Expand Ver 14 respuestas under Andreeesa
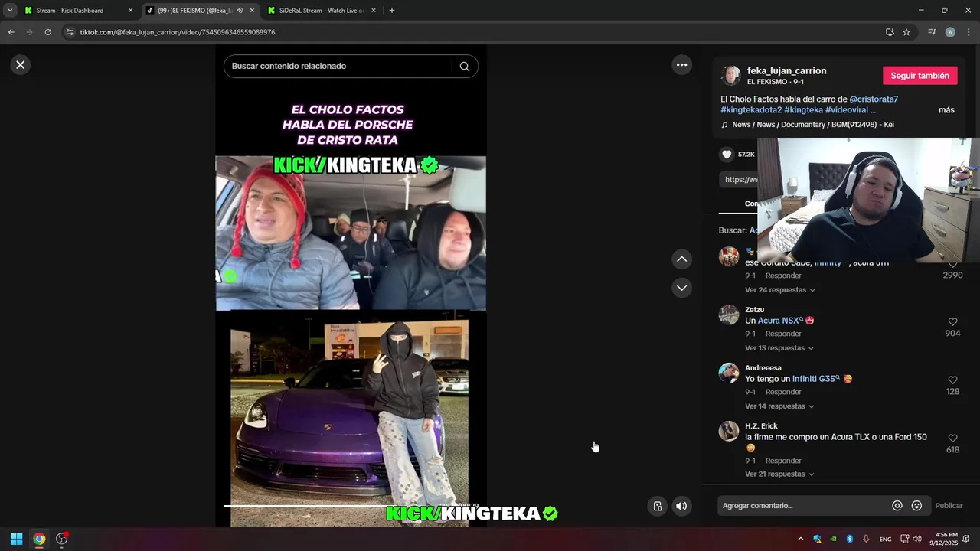This screenshot has width=980, height=551. 779,406
